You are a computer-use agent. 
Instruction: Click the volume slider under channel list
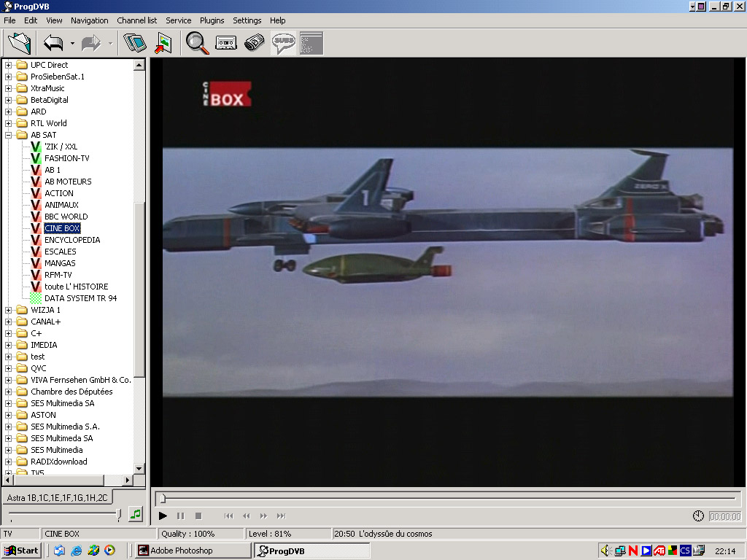(x=65, y=514)
